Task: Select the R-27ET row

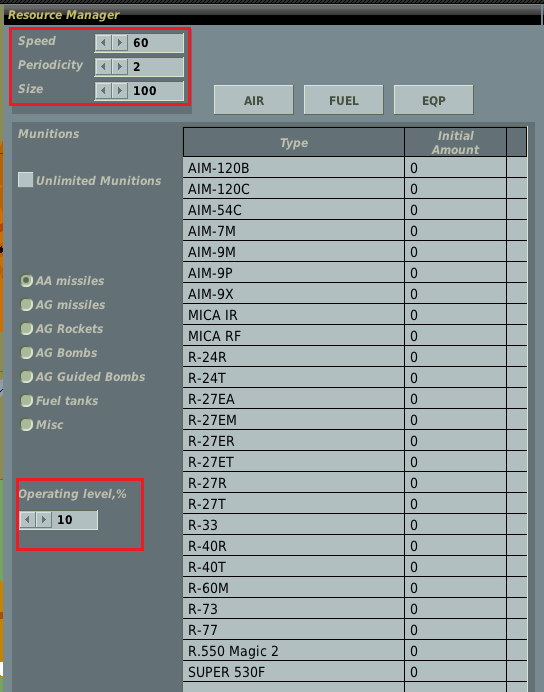Action: (x=355, y=462)
